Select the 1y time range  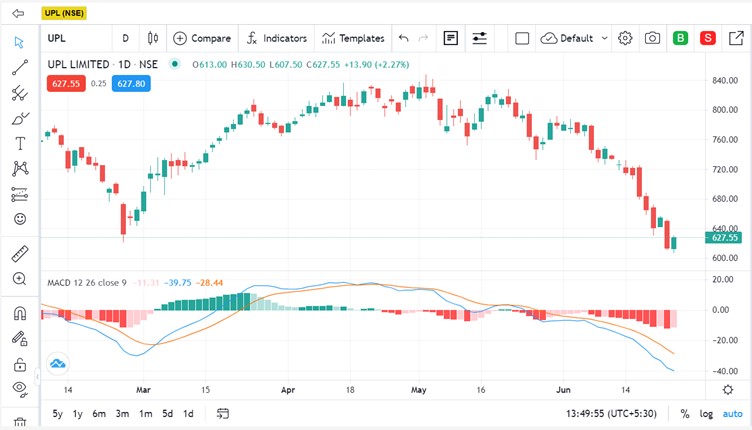[x=78, y=414]
